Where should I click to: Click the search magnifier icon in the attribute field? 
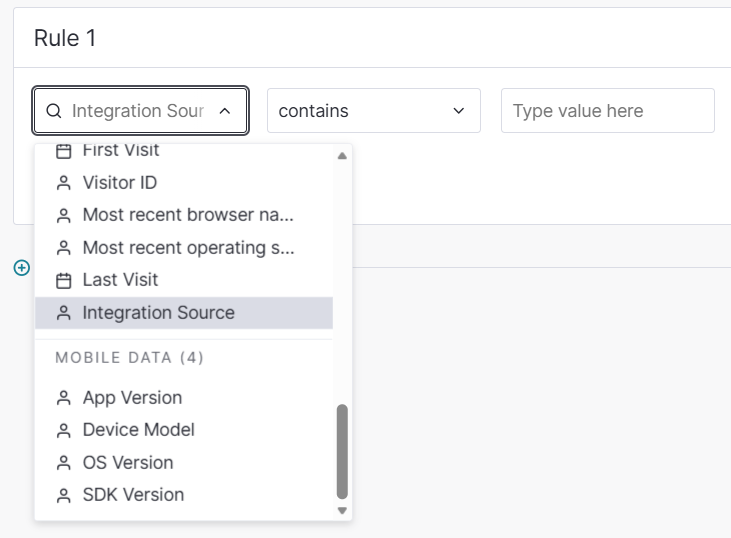point(54,111)
